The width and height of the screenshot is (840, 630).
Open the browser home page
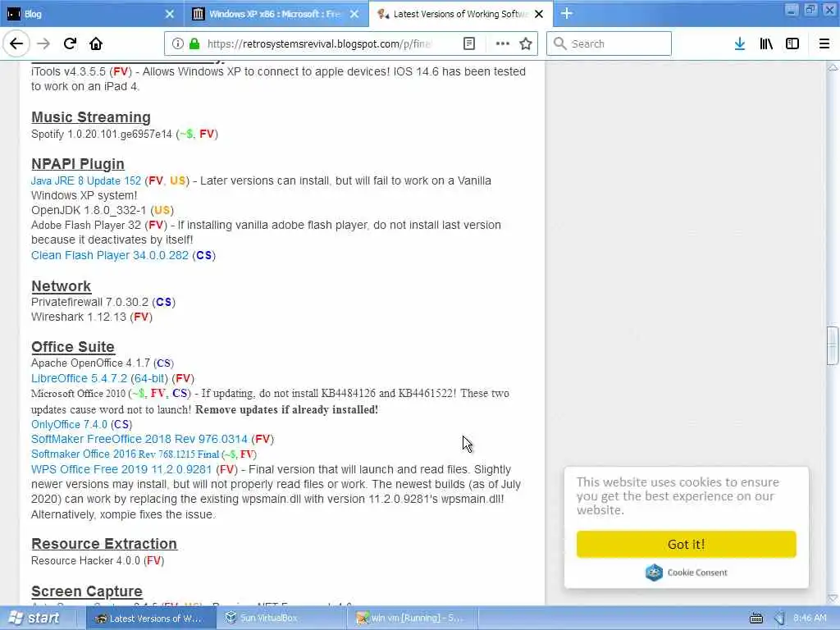tap(96, 43)
